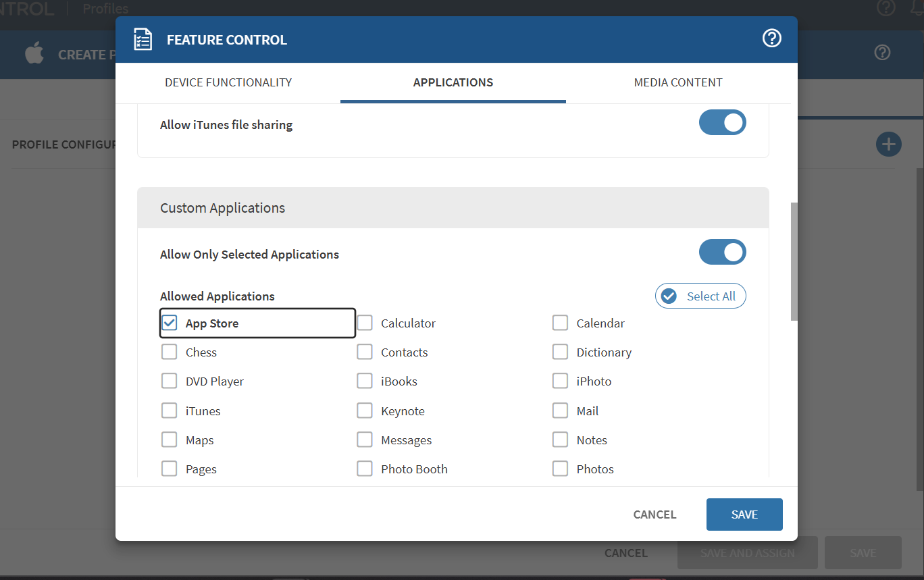Switch to Device Functionality tab
The image size is (924, 580).
click(228, 82)
